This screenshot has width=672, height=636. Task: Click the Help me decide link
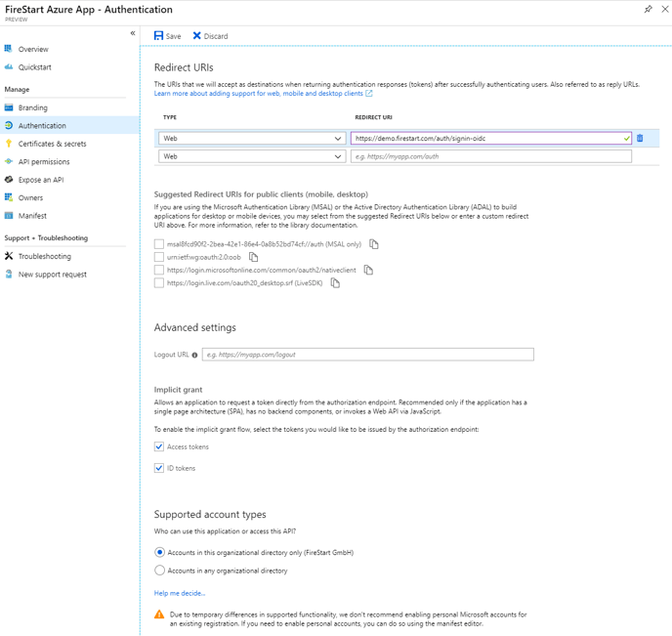[180, 593]
